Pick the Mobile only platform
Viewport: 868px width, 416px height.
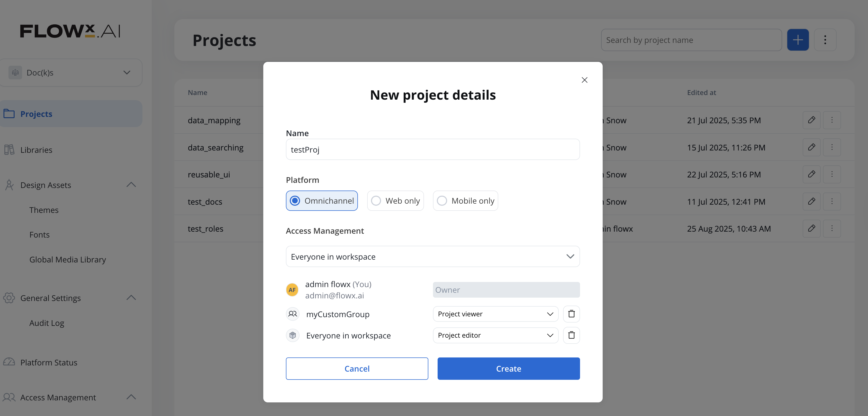click(x=465, y=201)
